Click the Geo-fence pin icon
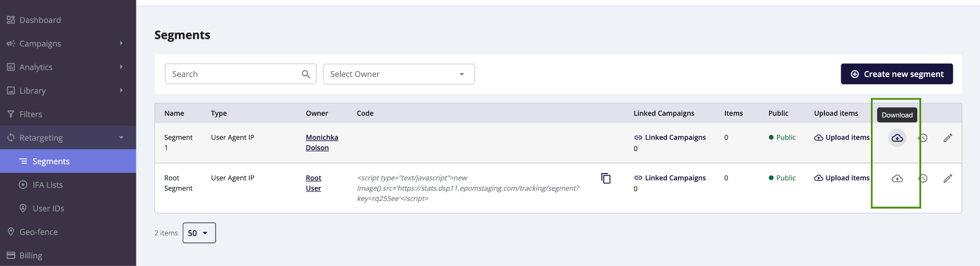Image resolution: width=980 pixels, height=266 pixels. tap(11, 232)
